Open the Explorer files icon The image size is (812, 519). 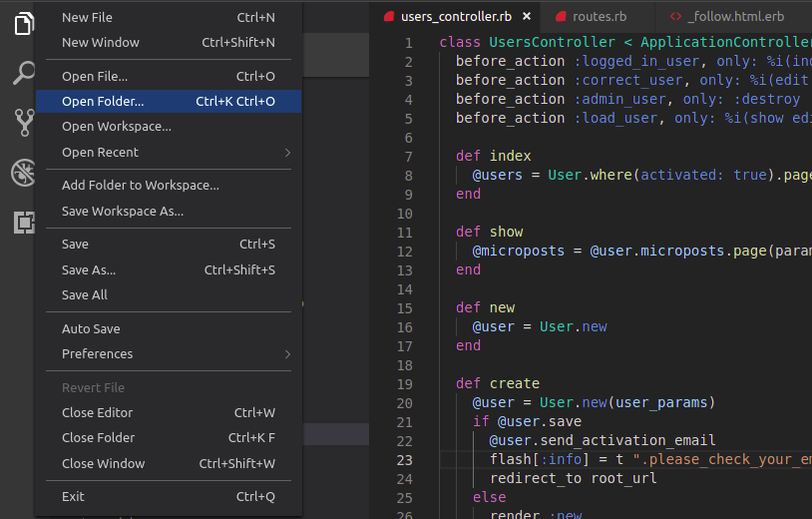tap(24, 24)
